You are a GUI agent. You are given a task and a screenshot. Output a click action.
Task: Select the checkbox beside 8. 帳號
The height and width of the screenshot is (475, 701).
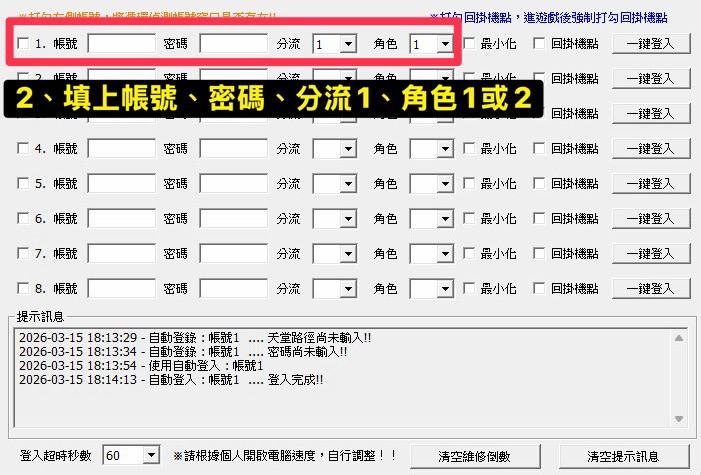[23, 288]
